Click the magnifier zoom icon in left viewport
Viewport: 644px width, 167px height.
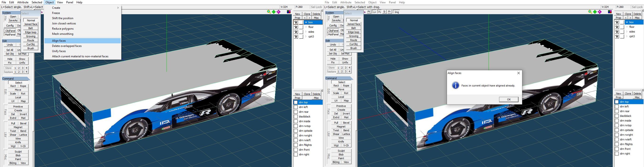[x=269, y=12]
